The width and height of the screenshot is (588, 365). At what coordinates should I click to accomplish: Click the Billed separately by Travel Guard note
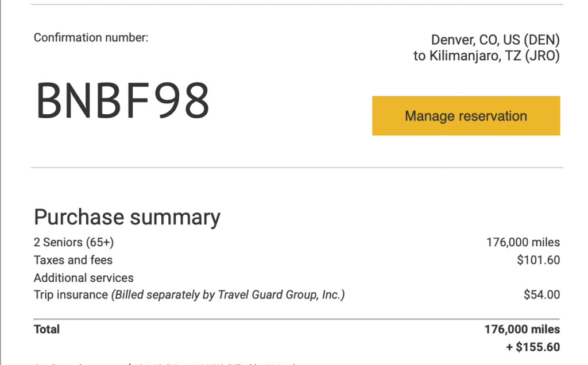pyautogui.click(x=228, y=295)
